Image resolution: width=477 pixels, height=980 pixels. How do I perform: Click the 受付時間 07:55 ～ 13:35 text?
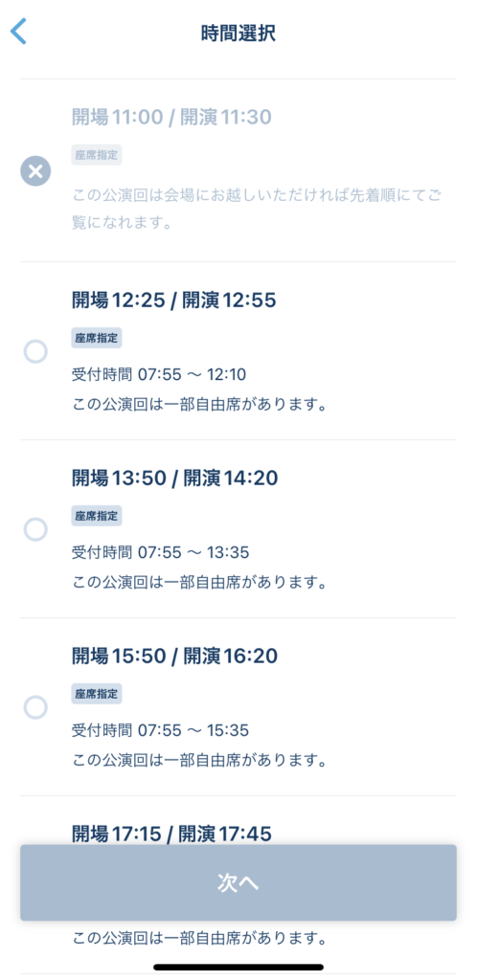[x=161, y=552]
